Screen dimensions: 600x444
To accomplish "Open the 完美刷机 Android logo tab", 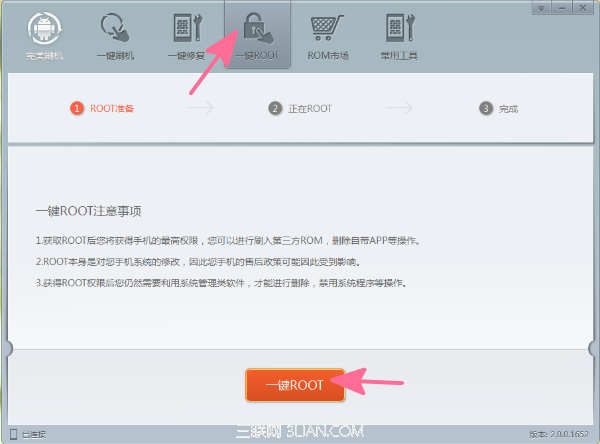I will pos(44,36).
